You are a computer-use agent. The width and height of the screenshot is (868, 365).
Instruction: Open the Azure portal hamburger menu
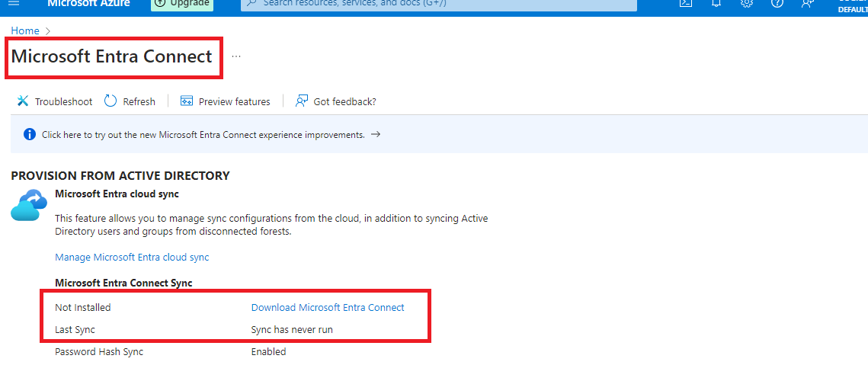(14, 3)
